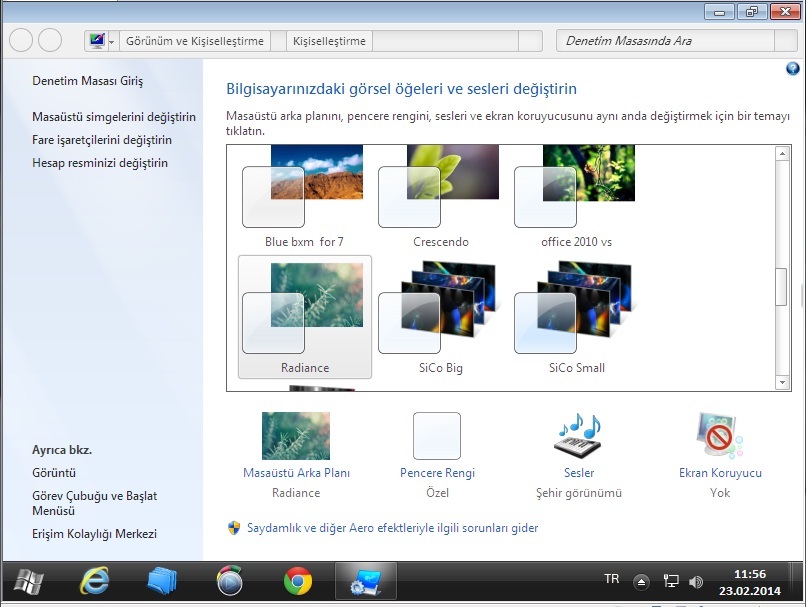
Task: Open the Sesler sound settings icon
Action: point(578,436)
